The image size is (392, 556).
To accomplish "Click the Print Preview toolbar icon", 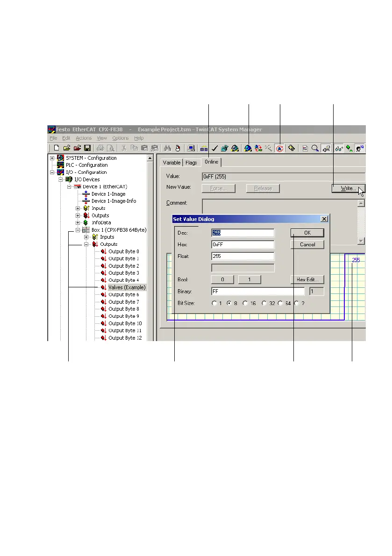I will pyautogui.click(x=111, y=148).
